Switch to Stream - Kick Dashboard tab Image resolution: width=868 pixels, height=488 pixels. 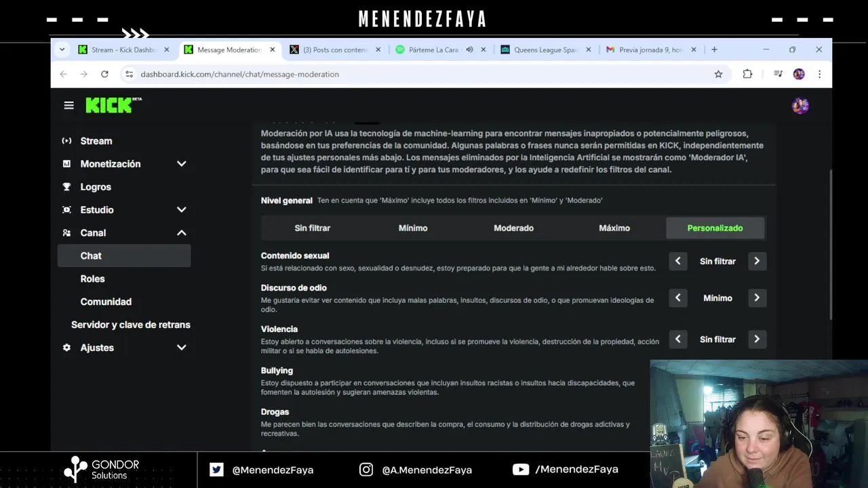click(123, 49)
